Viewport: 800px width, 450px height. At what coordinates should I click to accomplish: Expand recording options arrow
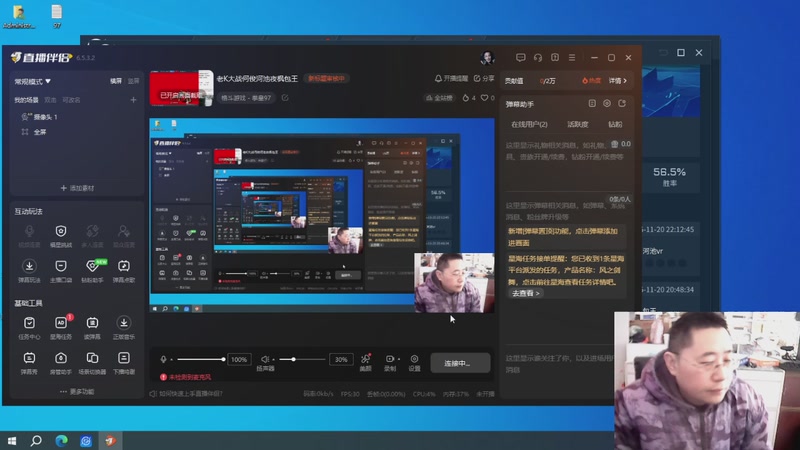pyautogui.click(x=398, y=359)
